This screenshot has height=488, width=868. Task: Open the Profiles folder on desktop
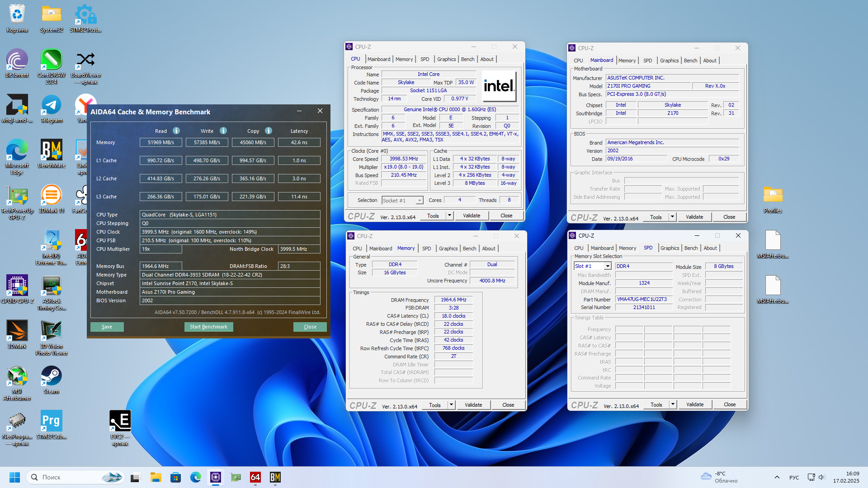(x=773, y=199)
